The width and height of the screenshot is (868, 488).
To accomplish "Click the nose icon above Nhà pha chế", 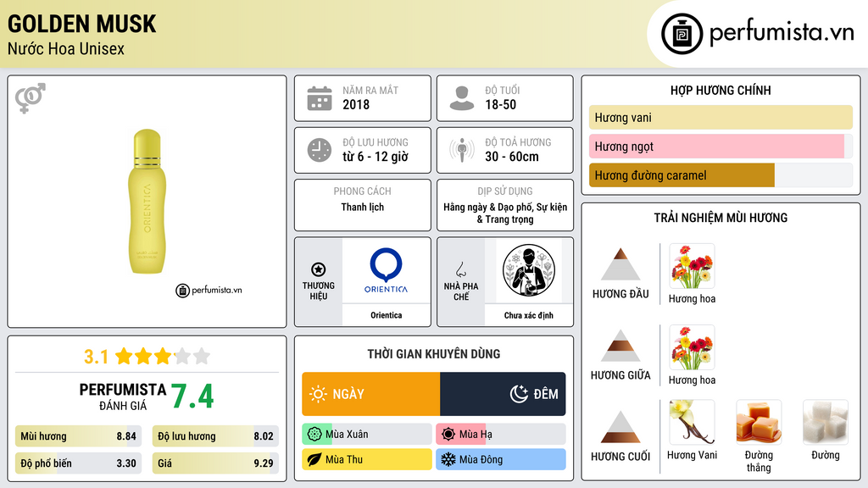I will (460, 269).
